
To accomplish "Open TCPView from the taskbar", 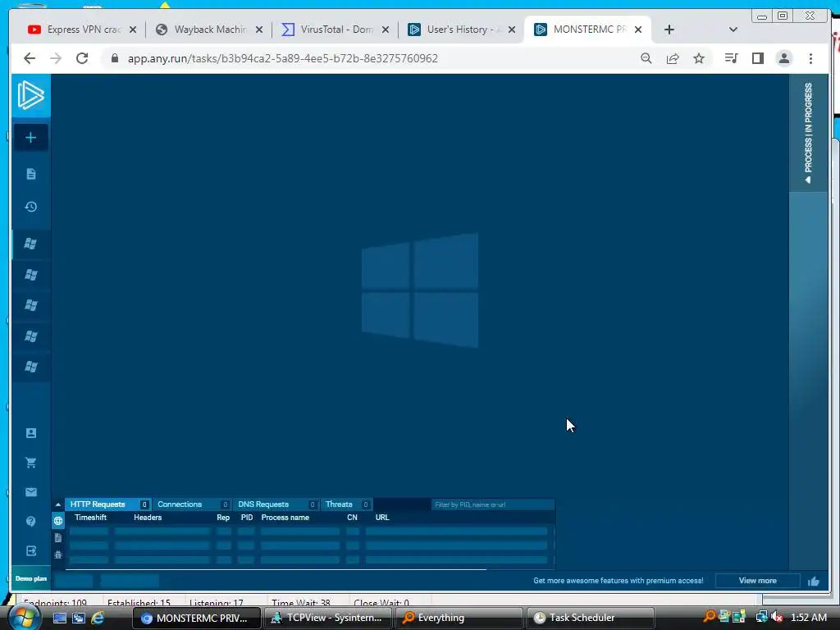I will (326, 618).
